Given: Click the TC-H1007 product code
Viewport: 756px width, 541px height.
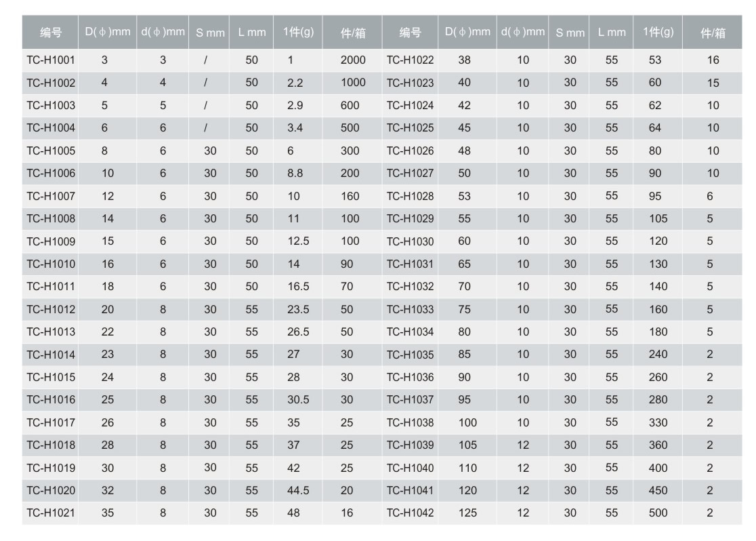Looking at the screenshot, I should click(x=51, y=197).
